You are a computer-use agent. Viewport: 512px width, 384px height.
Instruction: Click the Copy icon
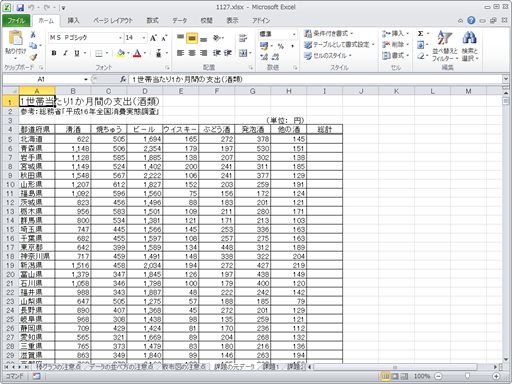33,45
